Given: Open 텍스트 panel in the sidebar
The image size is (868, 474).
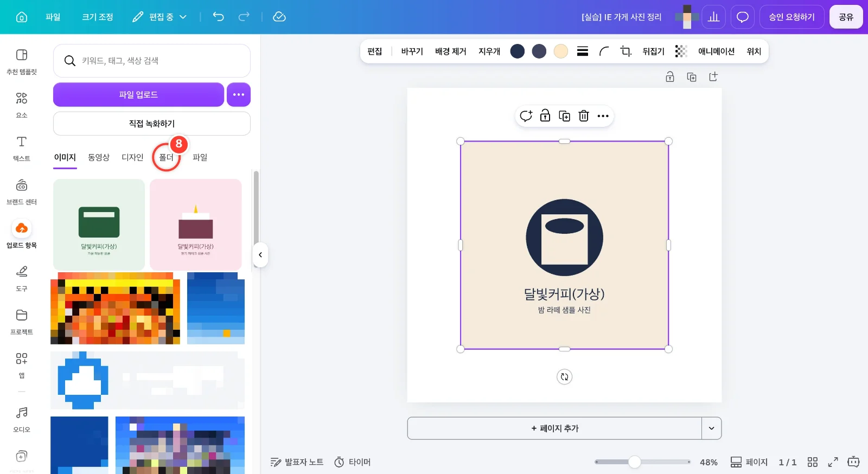Looking at the screenshot, I should (22, 148).
